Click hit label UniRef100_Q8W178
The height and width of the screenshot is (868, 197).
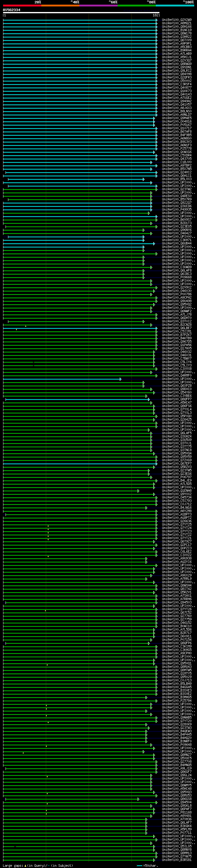(176, 33)
